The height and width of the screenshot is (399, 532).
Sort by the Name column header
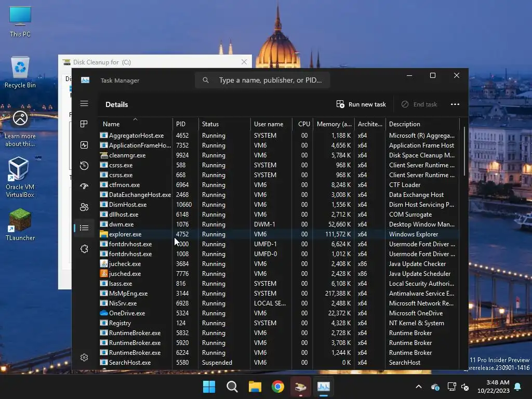coord(135,124)
